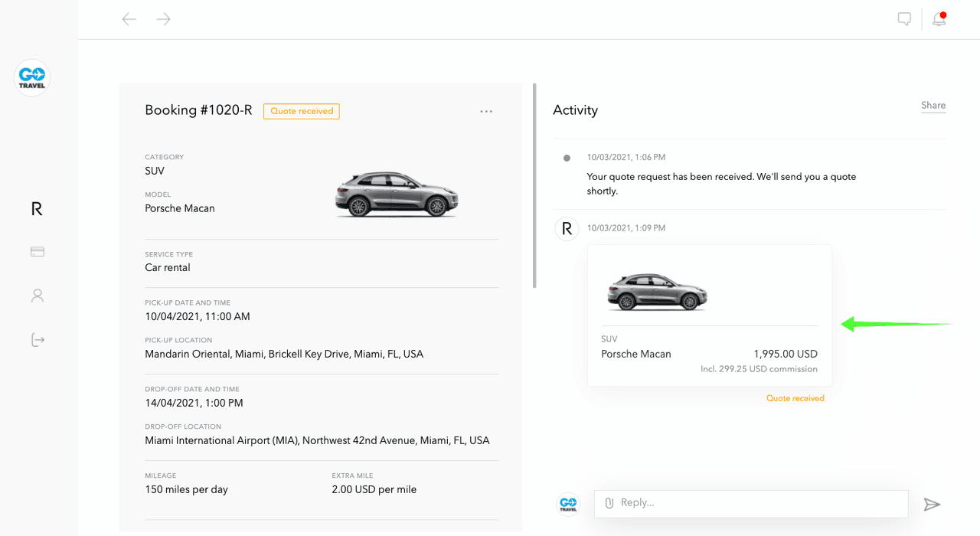Click the 2.00 USD per mile value
The image size is (980, 536).
pyautogui.click(x=374, y=489)
